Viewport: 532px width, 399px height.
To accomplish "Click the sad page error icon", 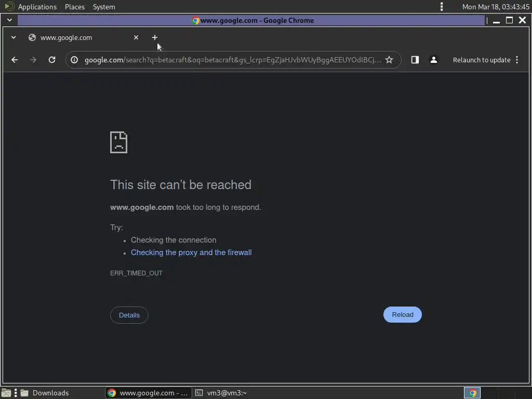I will [x=119, y=142].
